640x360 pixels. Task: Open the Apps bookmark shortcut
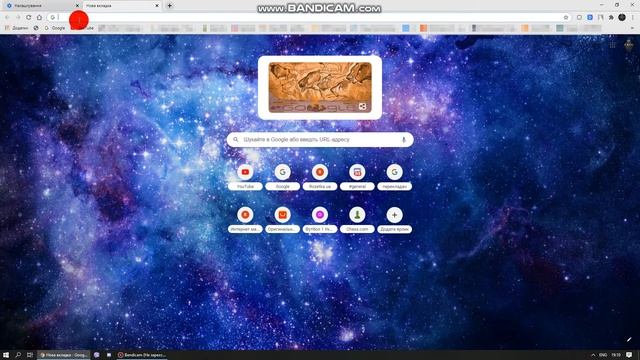click(16, 28)
